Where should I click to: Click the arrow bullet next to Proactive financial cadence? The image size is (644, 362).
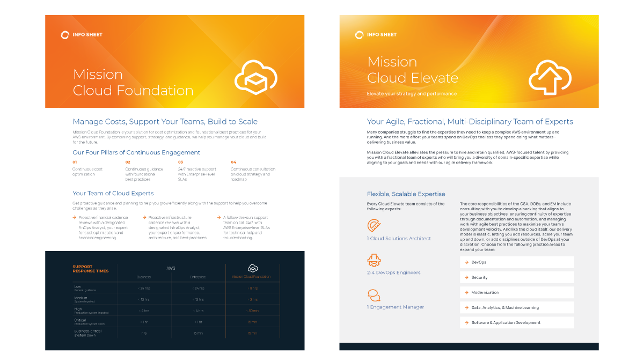(x=75, y=218)
